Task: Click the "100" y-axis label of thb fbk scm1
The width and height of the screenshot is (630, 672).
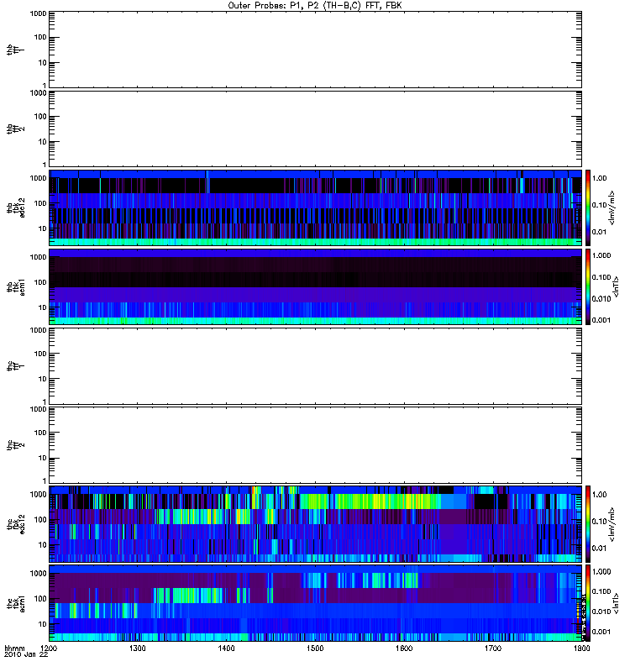Action: pyautogui.click(x=40, y=282)
